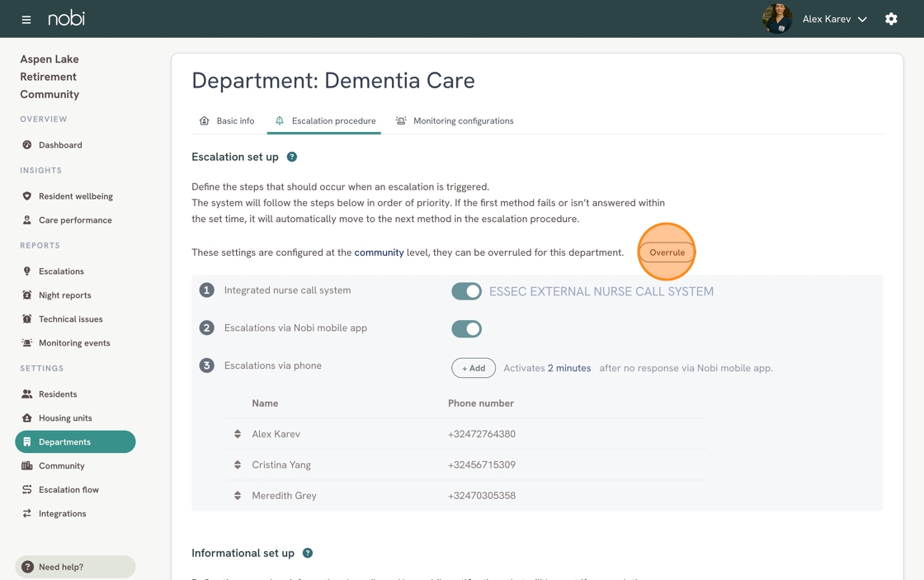This screenshot has width=924, height=580.
Task: Toggle Integrated nurse call system switch
Action: tap(466, 290)
